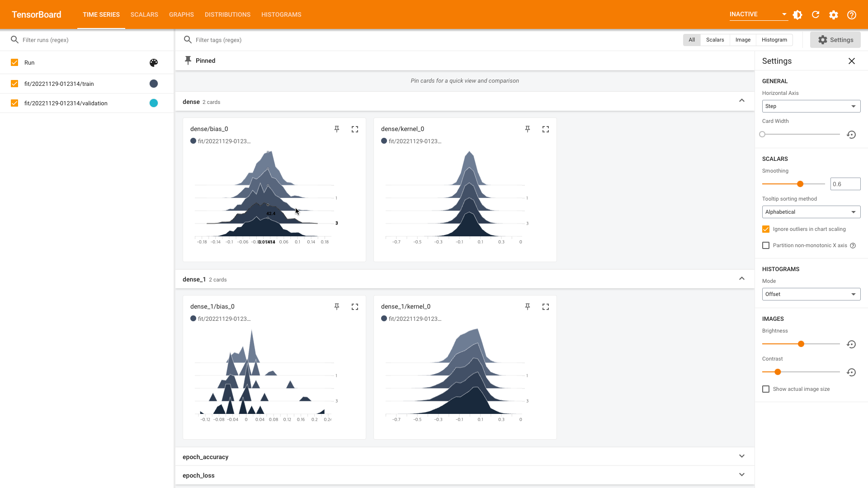Image resolution: width=868 pixels, height=488 pixels.
Task: Open the INACTIVE plugin dropdown
Action: [758, 14]
